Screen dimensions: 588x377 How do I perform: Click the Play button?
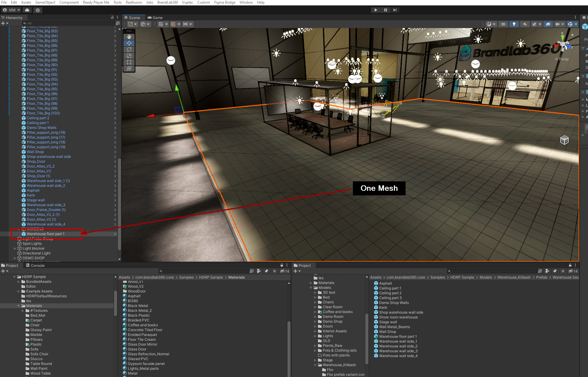click(376, 10)
